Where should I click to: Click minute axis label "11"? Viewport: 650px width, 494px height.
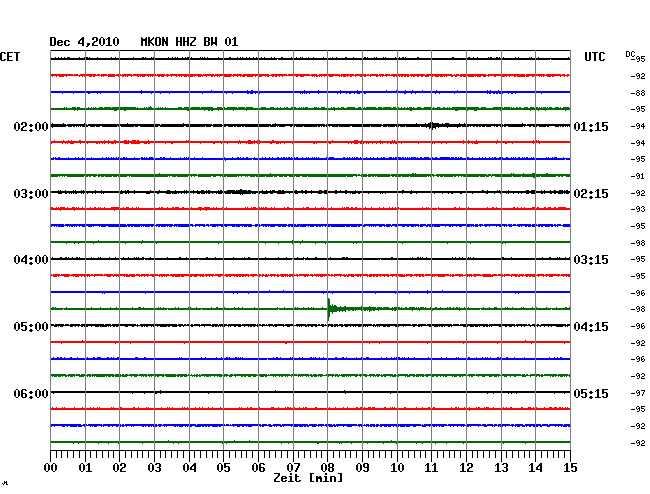pyautogui.click(x=431, y=467)
